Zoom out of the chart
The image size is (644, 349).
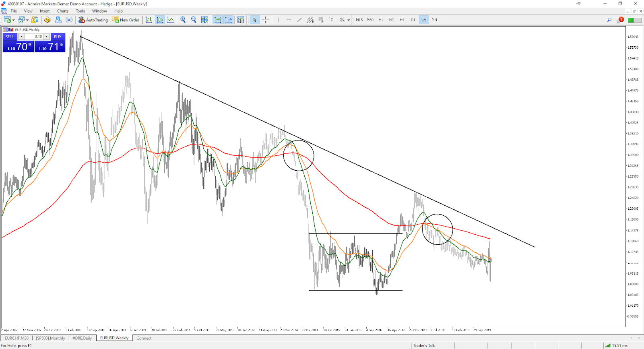[194, 20]
